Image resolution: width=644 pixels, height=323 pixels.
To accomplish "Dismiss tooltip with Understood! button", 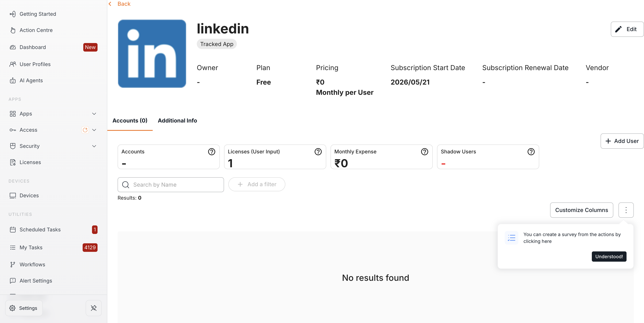I will (x=609, y=257).
